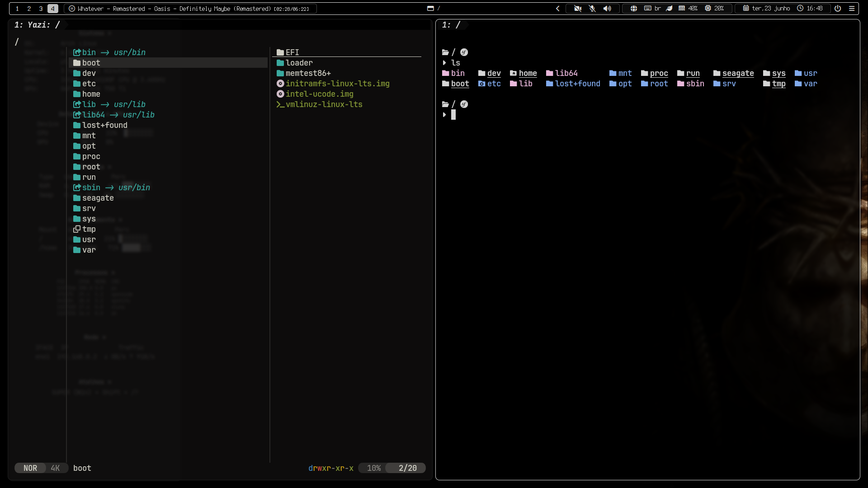Image resolution: width=868 pixels, height=488 pixels.
Task: Switch to workspace 2
Action: click(x=29, y=9)
